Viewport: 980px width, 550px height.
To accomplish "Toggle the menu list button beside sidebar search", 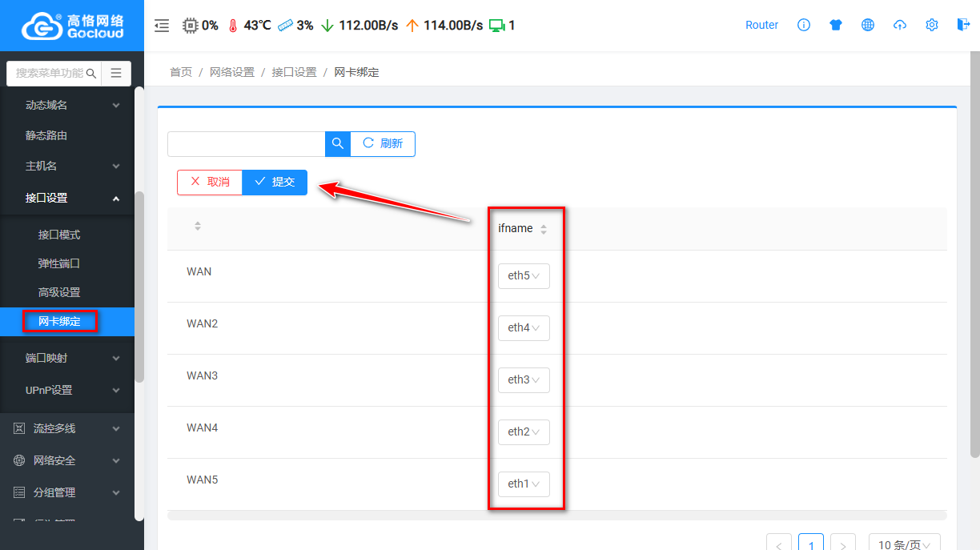I will 116,73.
